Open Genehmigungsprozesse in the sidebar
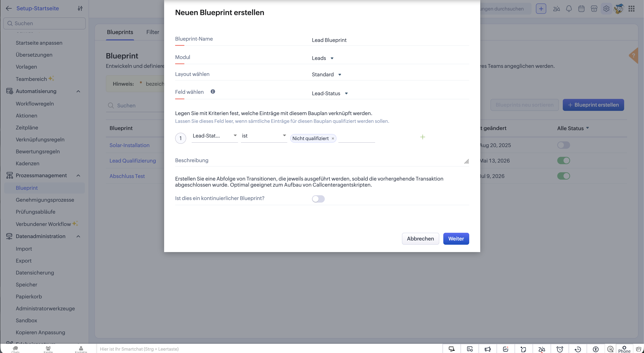The height and width of the screenshot is (353, 644). coord(45,200)
